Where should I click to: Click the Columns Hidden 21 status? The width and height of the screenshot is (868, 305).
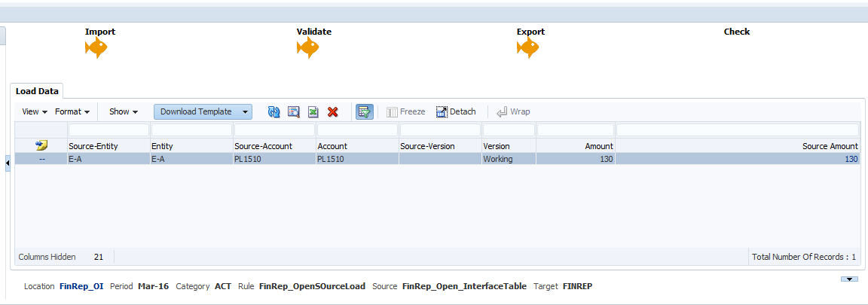(x=61, y=257)
